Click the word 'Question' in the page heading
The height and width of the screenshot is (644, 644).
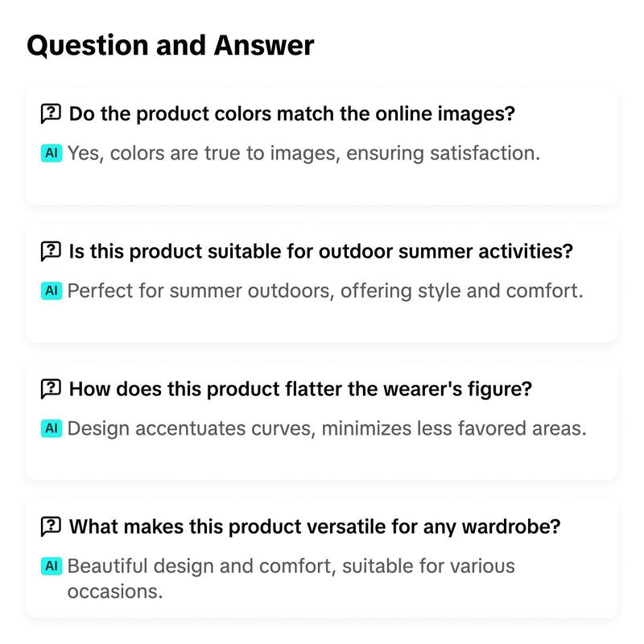click(x=88, y=46)
